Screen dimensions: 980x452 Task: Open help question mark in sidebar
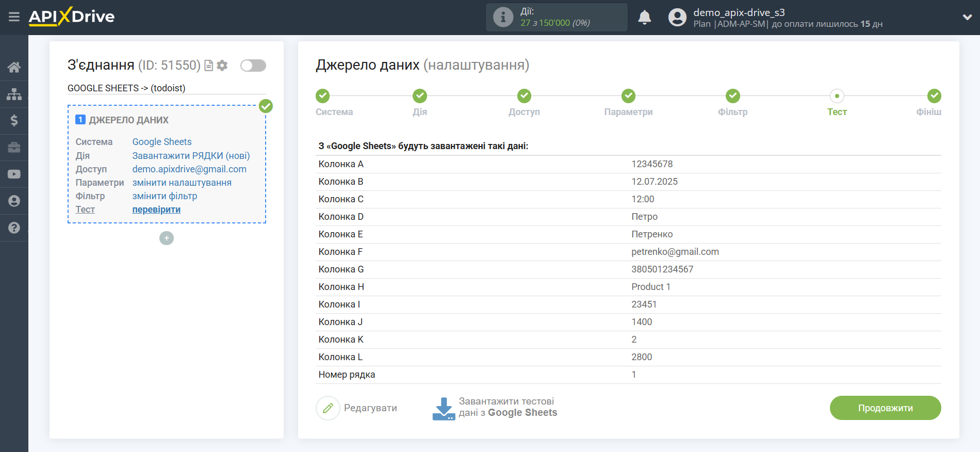tap(14, 228)
